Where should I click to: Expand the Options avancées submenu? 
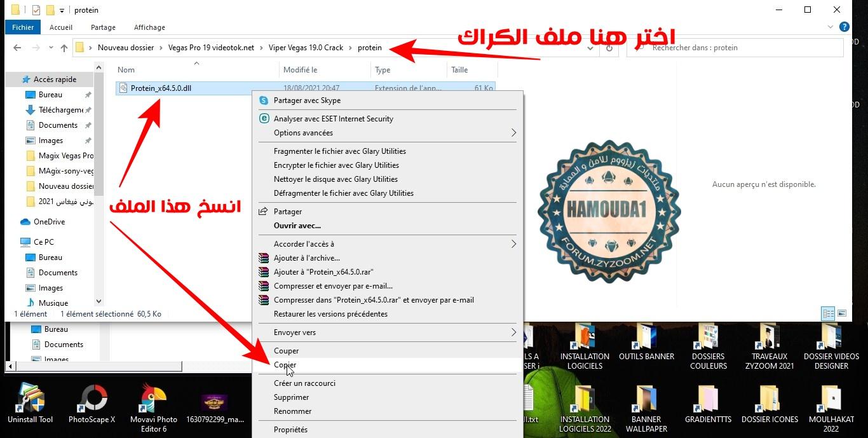513,133
